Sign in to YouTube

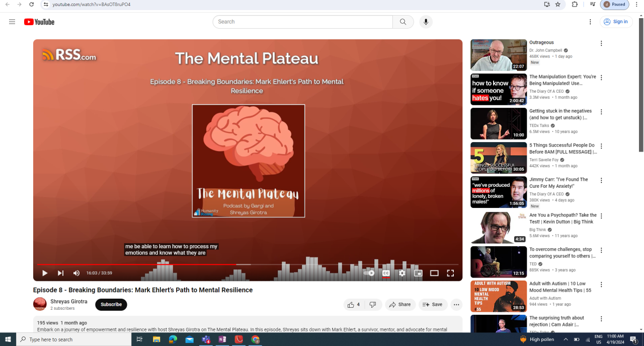pos(616,22)
